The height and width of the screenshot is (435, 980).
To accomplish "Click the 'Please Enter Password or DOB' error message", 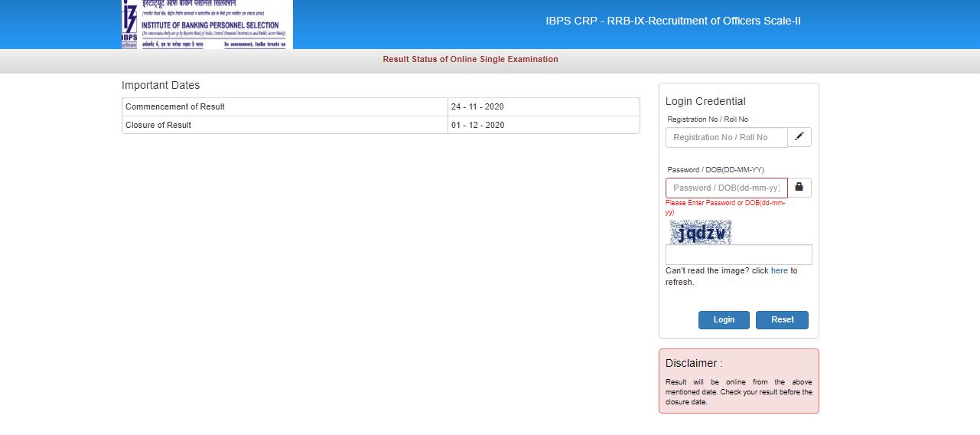I will coord(725,208).
